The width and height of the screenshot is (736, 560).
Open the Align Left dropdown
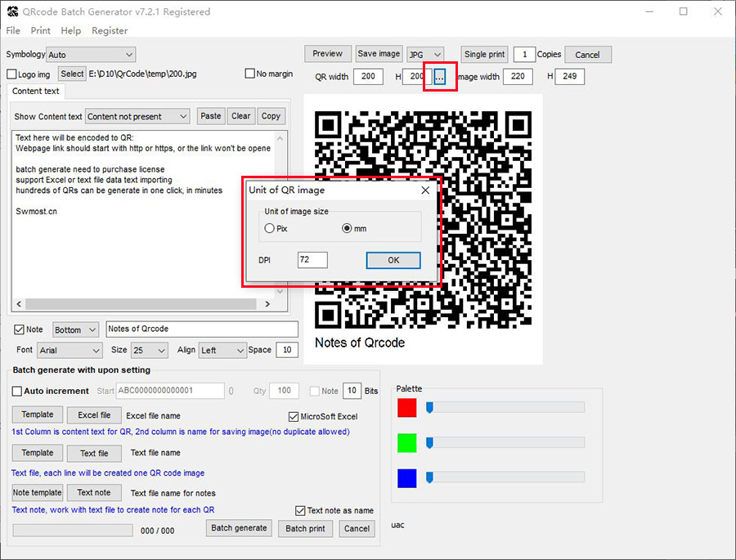(222, 350)
